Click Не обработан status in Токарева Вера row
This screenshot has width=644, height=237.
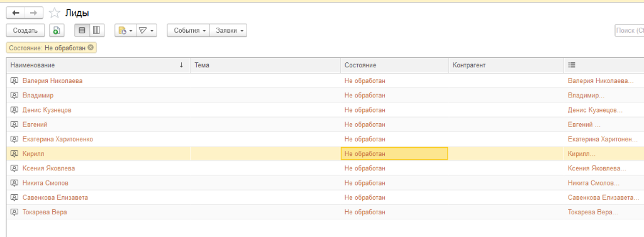365,212
